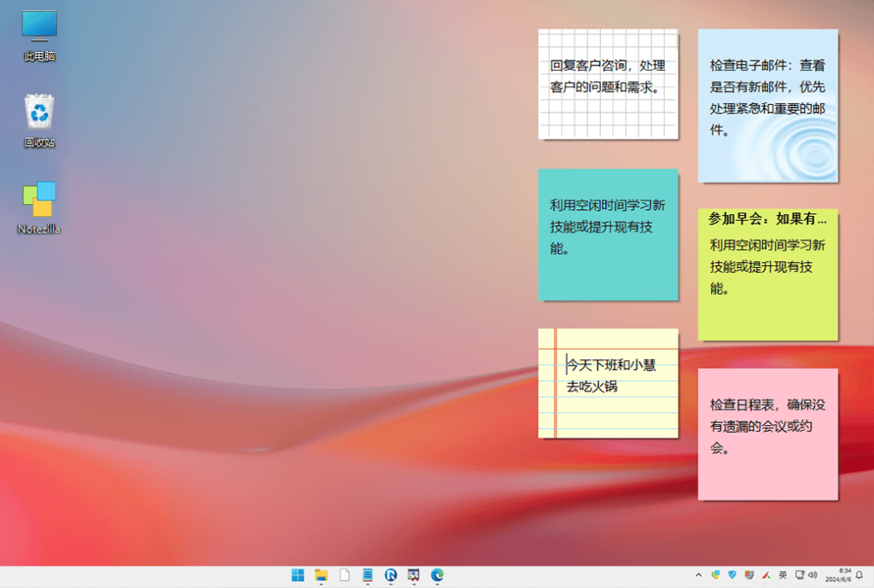Click the round blue R app icon in taskbar
Screen dimensions: 874x588
pos(391,575)
